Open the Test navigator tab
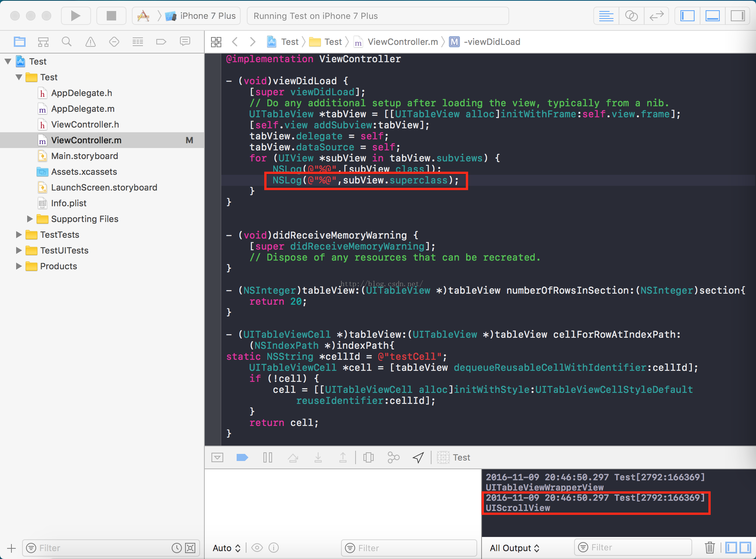The height and width of the screenshot is (559, 756). (114, 41)
